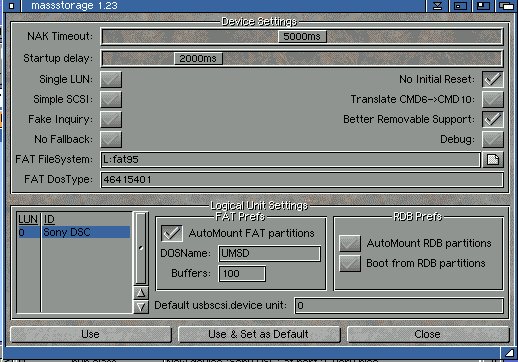Viewport: 518px width, 362px height.
Task: Click the Startup delay 2000ms slider knob
Action: [x=198, y=59]
